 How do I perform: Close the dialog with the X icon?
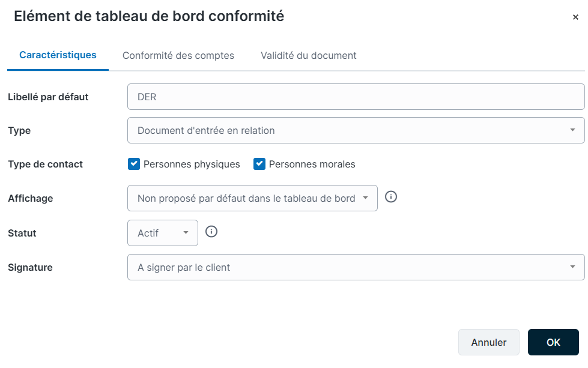click(x=575, y=17)
